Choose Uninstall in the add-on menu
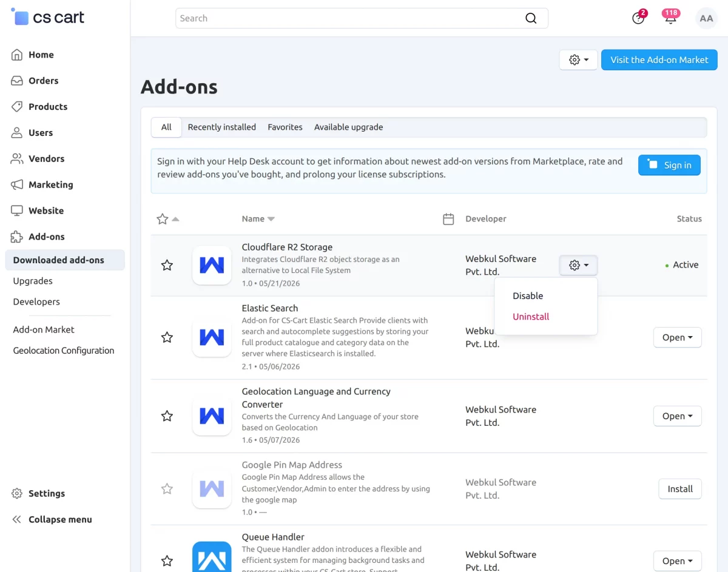728x572 pixels. tap(531, 317)
